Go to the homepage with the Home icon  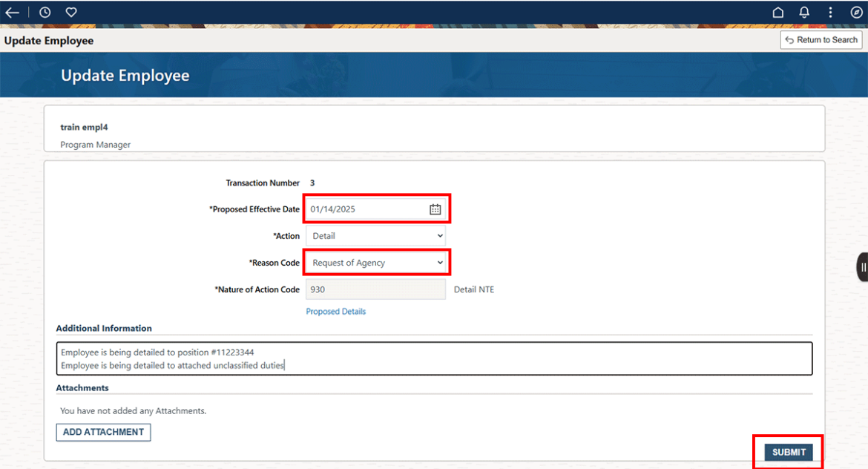point(777,12)
